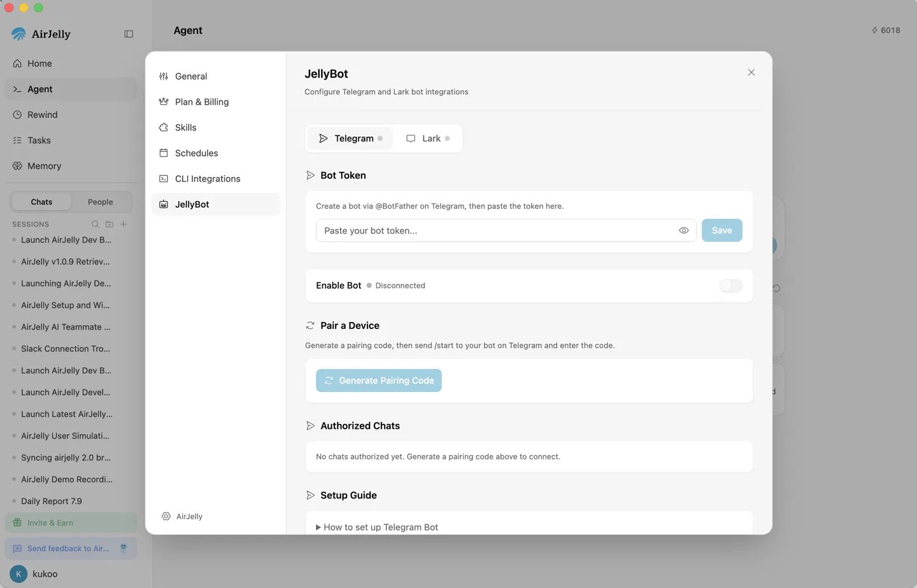Click the K user avatar
917x588 pixels.
pyautogui.click(x=18, y=574)
